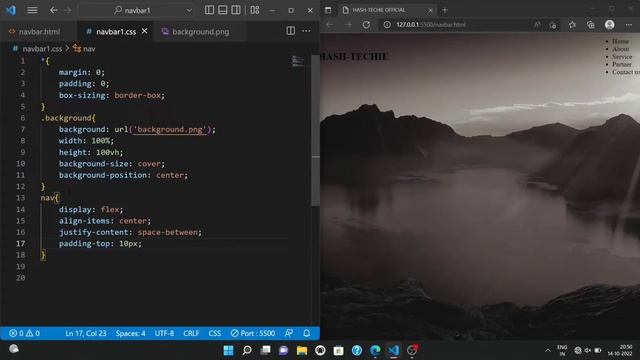Change the CRLF end of line sequence

coord(191,333)
